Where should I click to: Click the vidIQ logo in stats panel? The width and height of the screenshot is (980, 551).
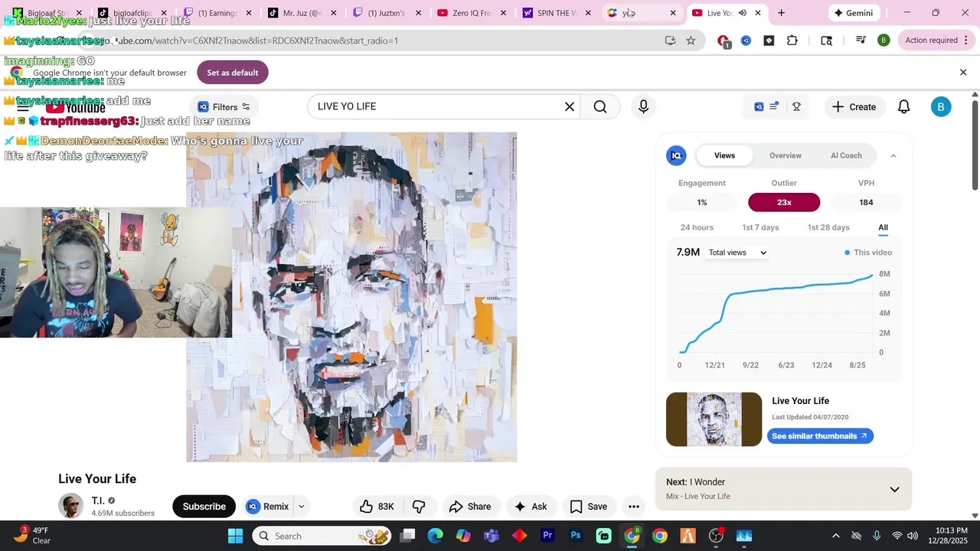point(676,155)
